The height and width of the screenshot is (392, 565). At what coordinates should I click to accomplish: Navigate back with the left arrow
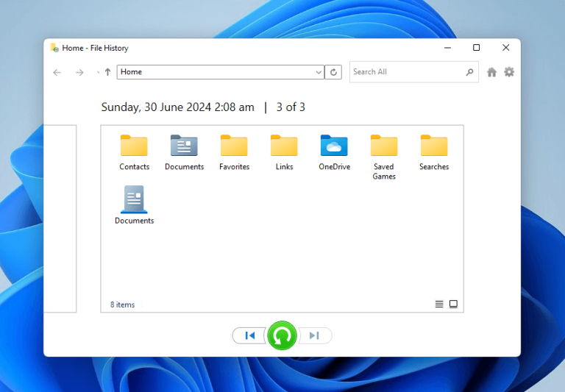click(57, 72)
